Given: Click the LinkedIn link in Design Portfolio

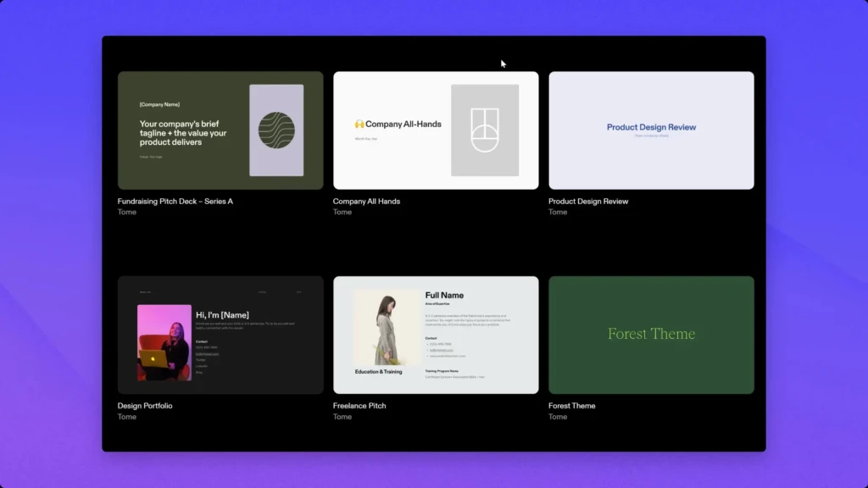Looking at the screenshot, I should (202, 366).
